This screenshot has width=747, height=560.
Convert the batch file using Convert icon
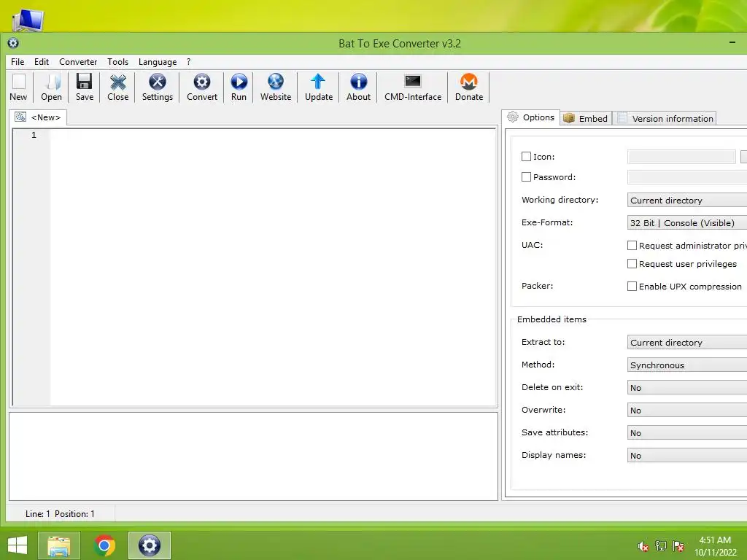pyautogui.click(x=202, y=87)
